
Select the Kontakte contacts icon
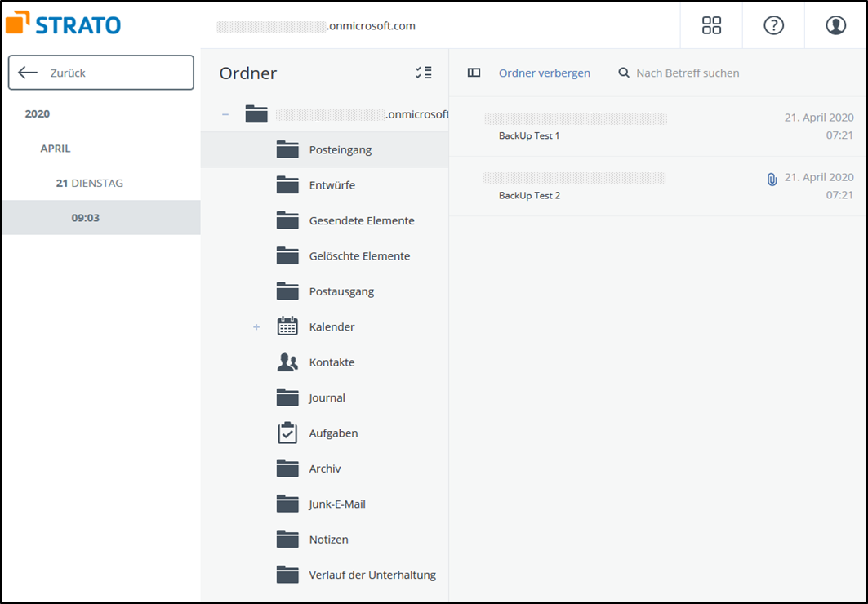[287, 362]
